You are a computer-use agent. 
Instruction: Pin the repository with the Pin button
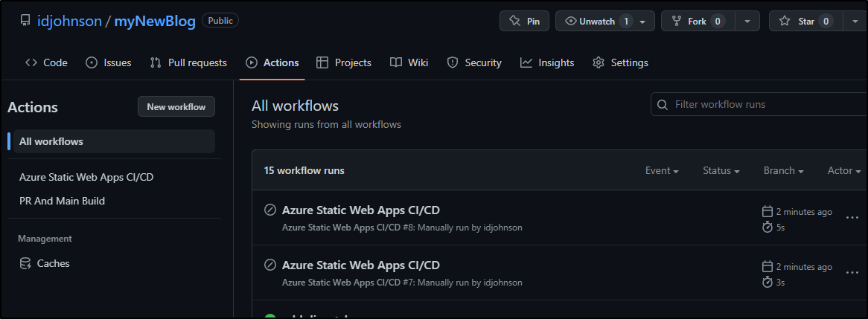point(524,21)
